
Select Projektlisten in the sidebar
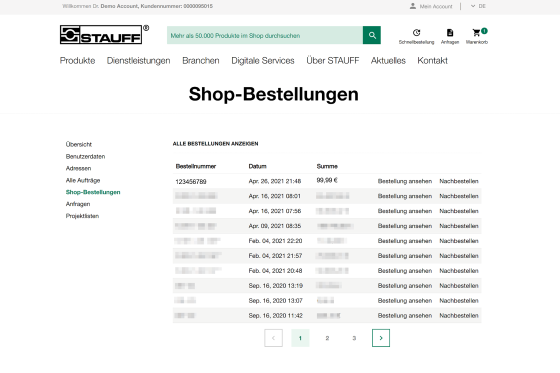pos(82,216)
